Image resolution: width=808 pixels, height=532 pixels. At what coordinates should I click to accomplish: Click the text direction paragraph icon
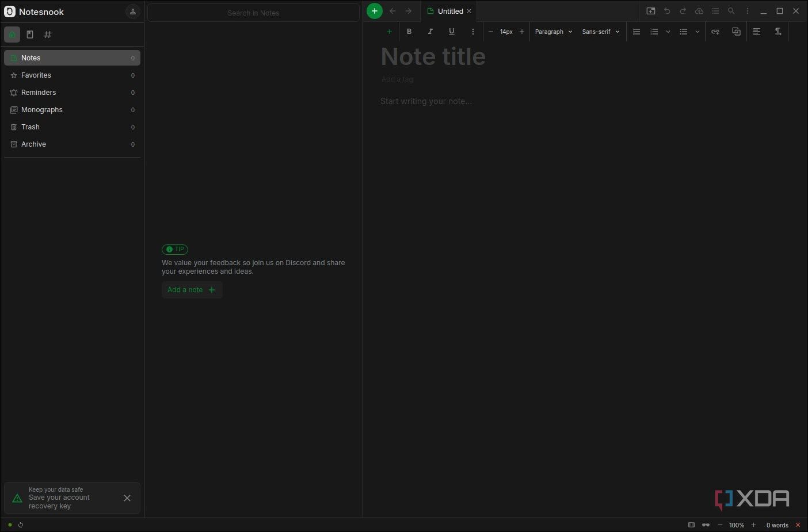click(x=778, y=32)
